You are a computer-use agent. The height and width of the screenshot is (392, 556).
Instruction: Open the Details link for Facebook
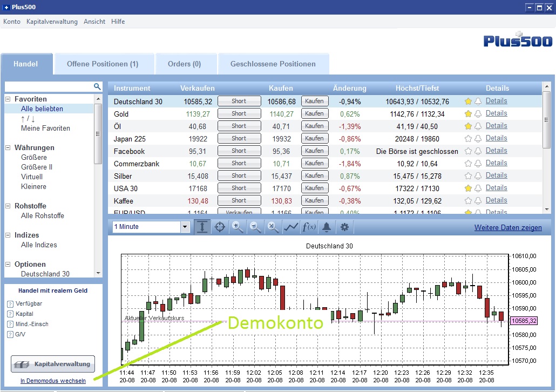(x=496, y=151)
